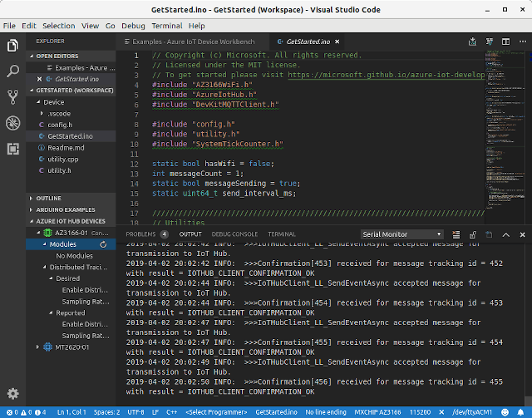The width and height of the screenshot is (532, 418).
Task: Open Readme.md in the explorer
Action: [x=71, y=148]
